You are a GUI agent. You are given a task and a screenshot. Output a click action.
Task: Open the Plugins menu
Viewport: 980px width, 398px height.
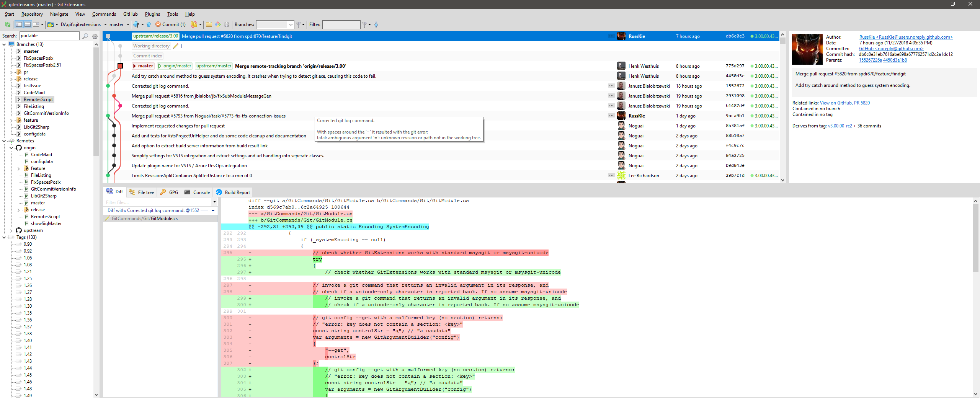click(152, 14)
